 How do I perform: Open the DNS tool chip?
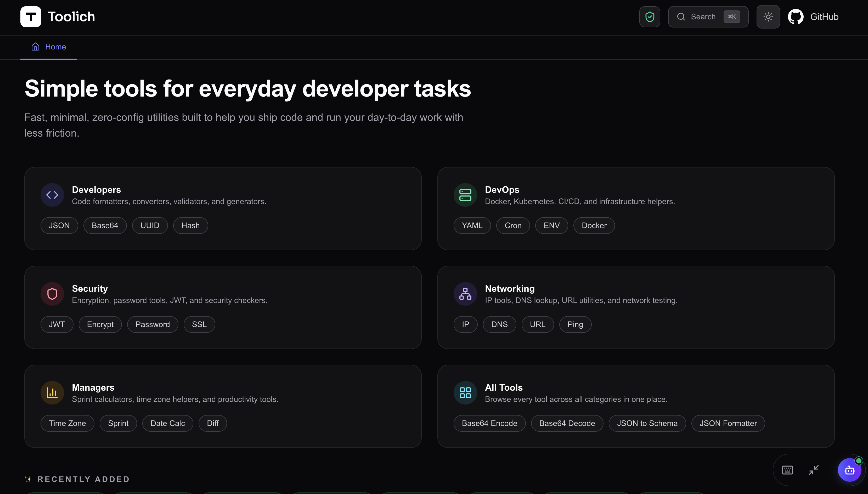point(499,324)
